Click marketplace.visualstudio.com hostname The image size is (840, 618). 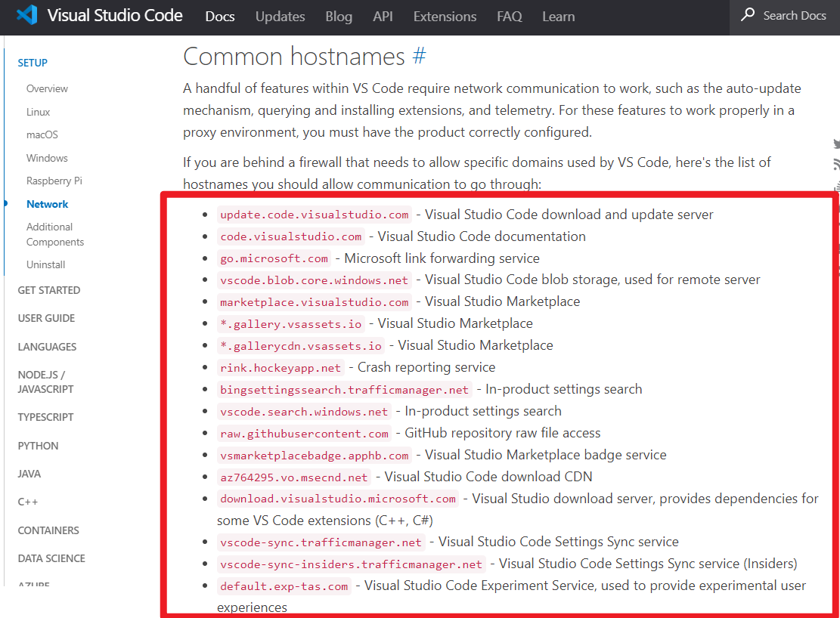[x=315, y=302]
